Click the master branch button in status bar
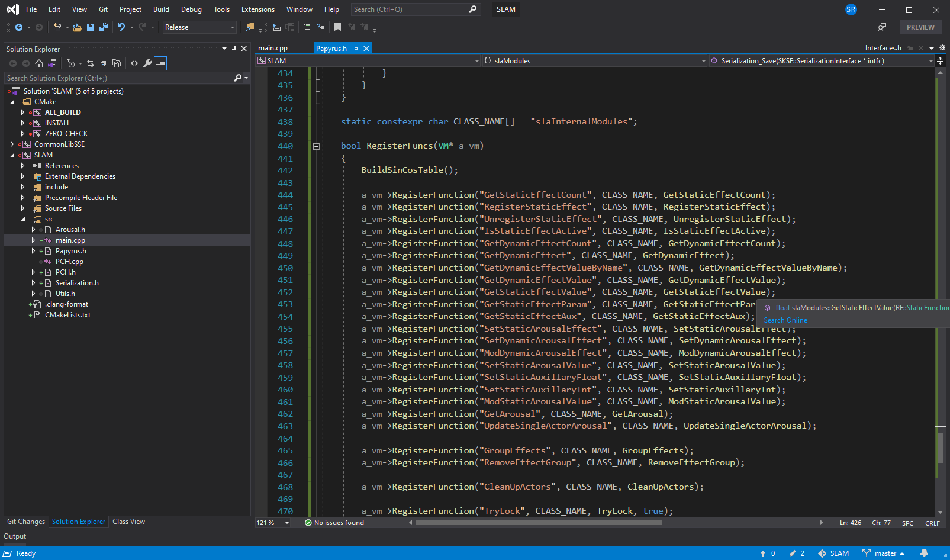The width and height of the screenshot is (950, 560). pos(884,553)
